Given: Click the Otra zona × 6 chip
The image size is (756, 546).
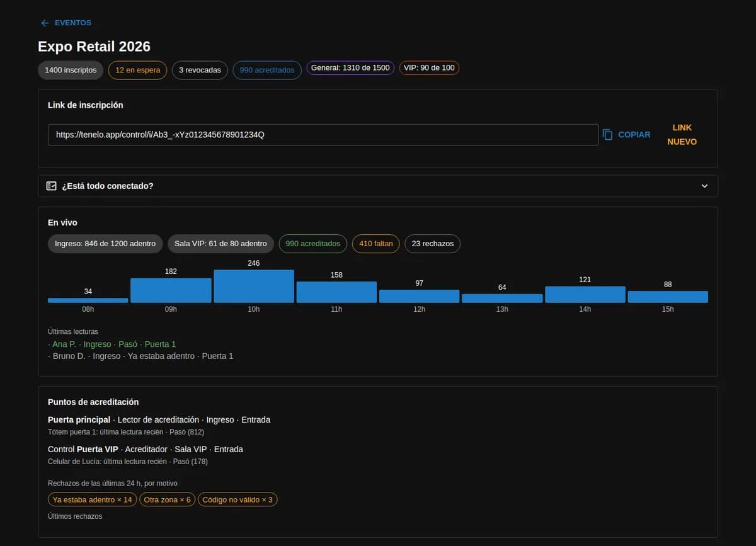Looking at the screenshot, I should coord(167,500).
